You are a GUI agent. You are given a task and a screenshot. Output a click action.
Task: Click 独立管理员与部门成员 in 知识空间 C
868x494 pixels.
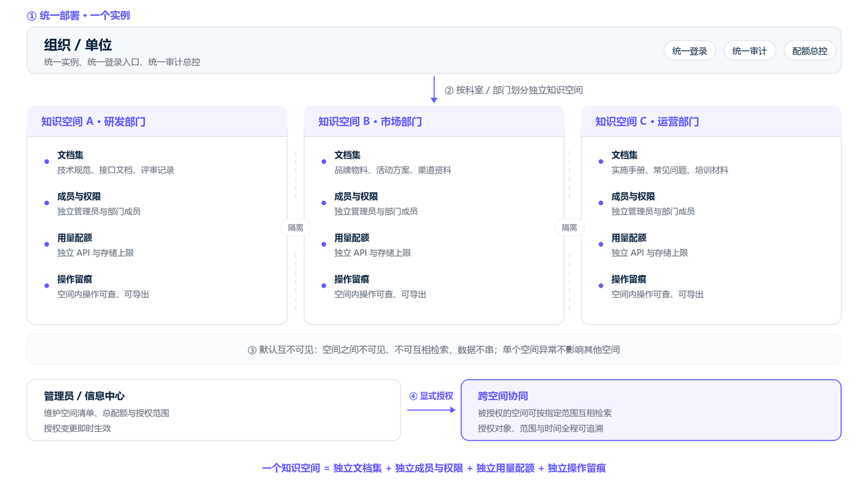(x=653, y=212)
